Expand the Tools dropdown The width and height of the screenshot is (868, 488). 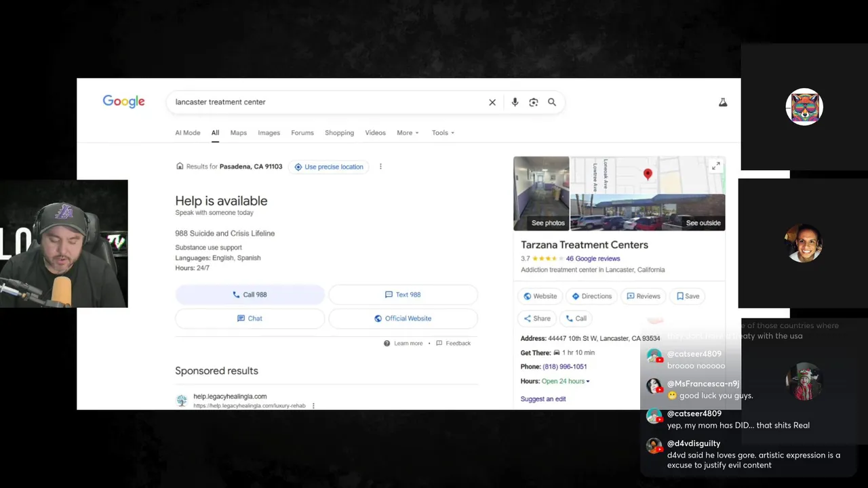[x=443, y=133]
